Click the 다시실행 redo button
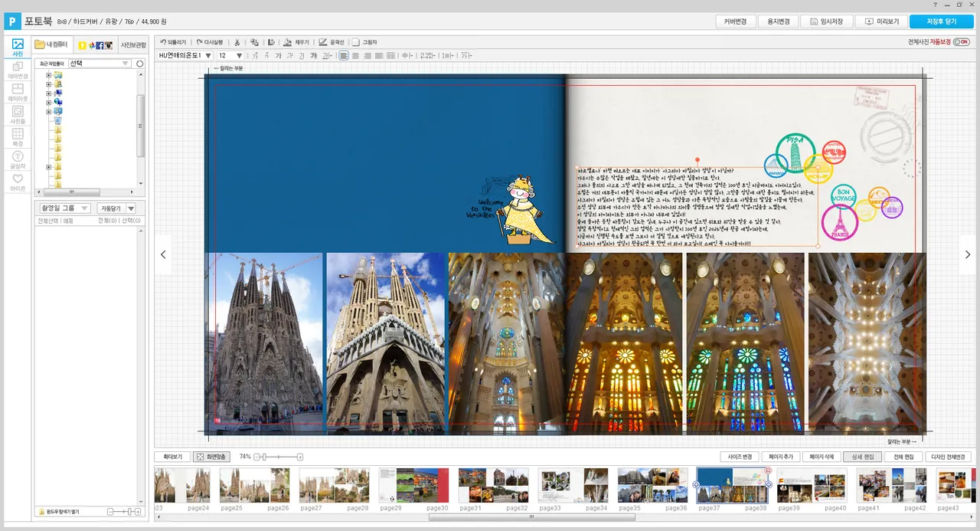This screenshot has width=980, height=531. point(210,42)
